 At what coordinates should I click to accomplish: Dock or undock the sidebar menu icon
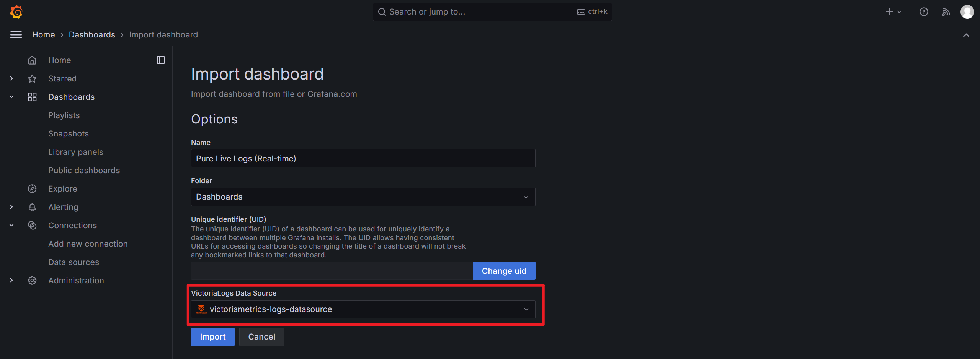coord(161,60)
